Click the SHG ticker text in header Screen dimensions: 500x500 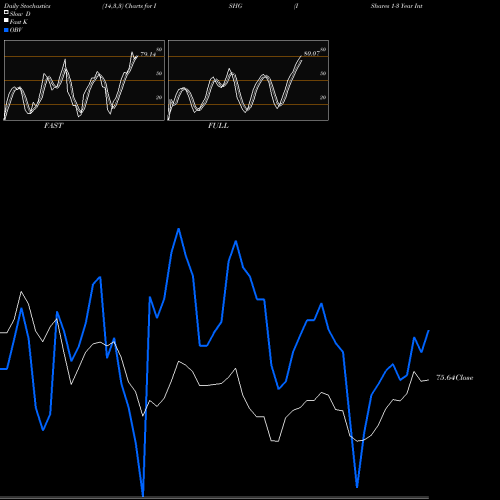point(235,6)
